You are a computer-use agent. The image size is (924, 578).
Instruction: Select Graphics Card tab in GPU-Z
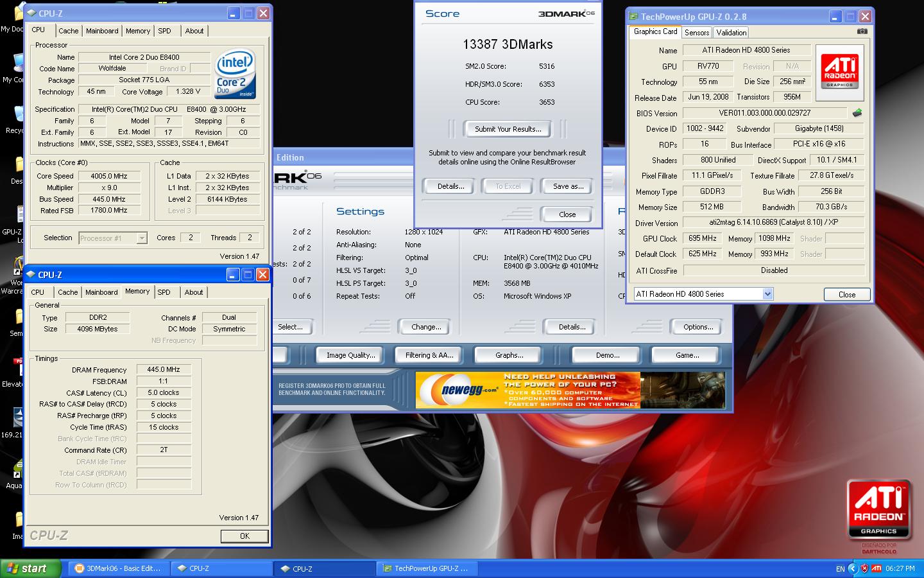pos(655,31)
